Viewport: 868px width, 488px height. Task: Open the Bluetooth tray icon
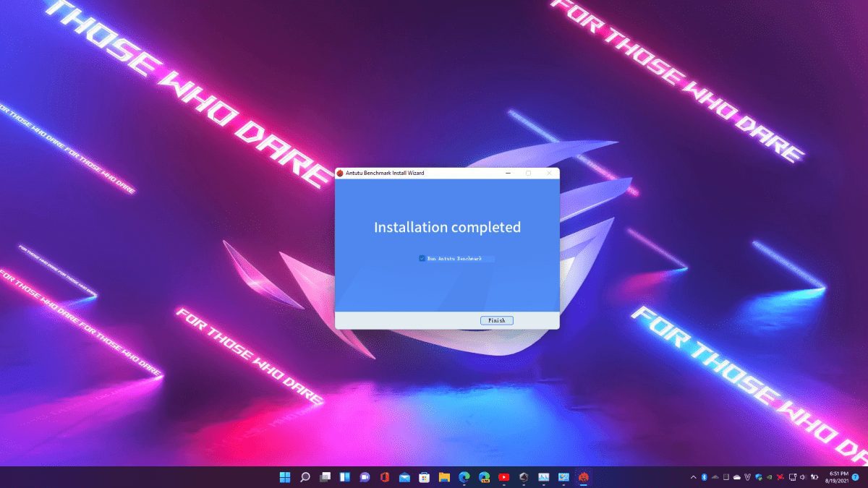[x=704, y=477]
